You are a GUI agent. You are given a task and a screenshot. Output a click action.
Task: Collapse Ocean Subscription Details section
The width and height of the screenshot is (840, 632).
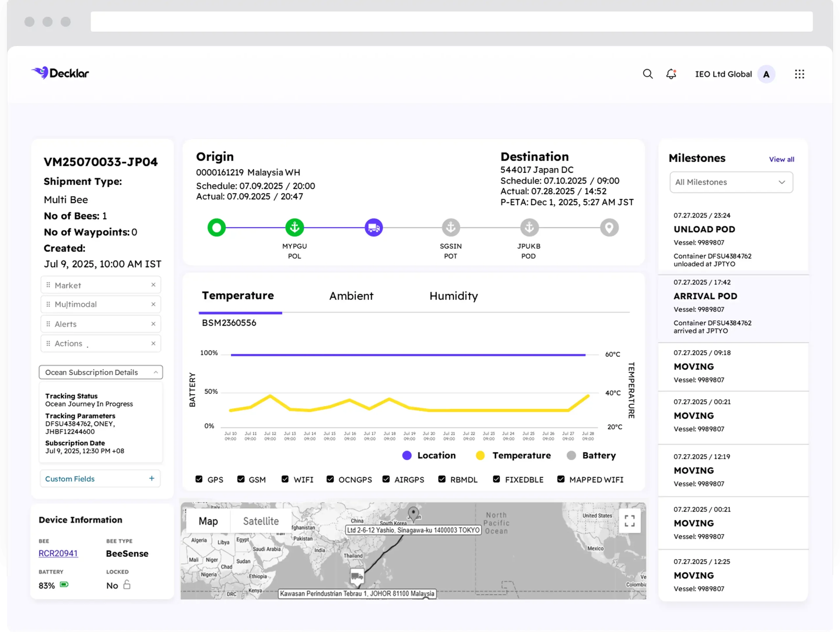coord(155,372)
